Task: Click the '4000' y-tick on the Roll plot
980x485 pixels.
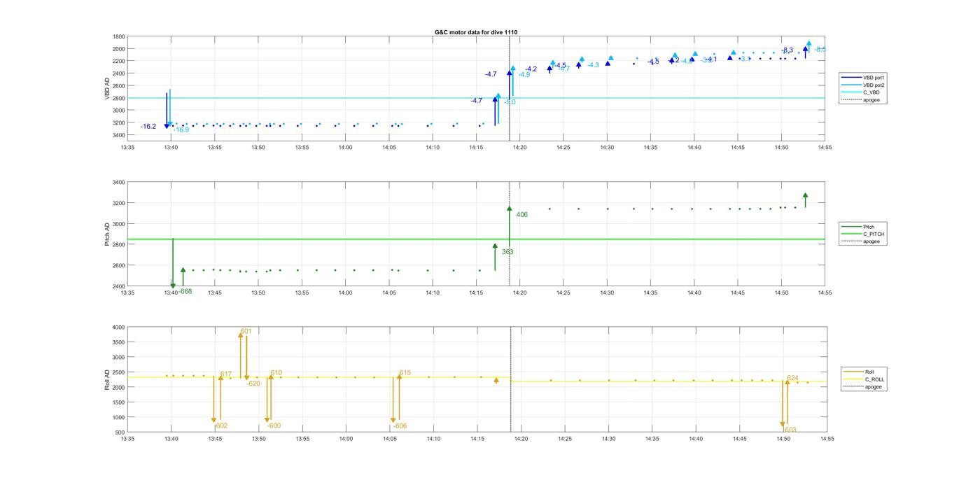Action: pyautogui.click(x=118, y=328)
